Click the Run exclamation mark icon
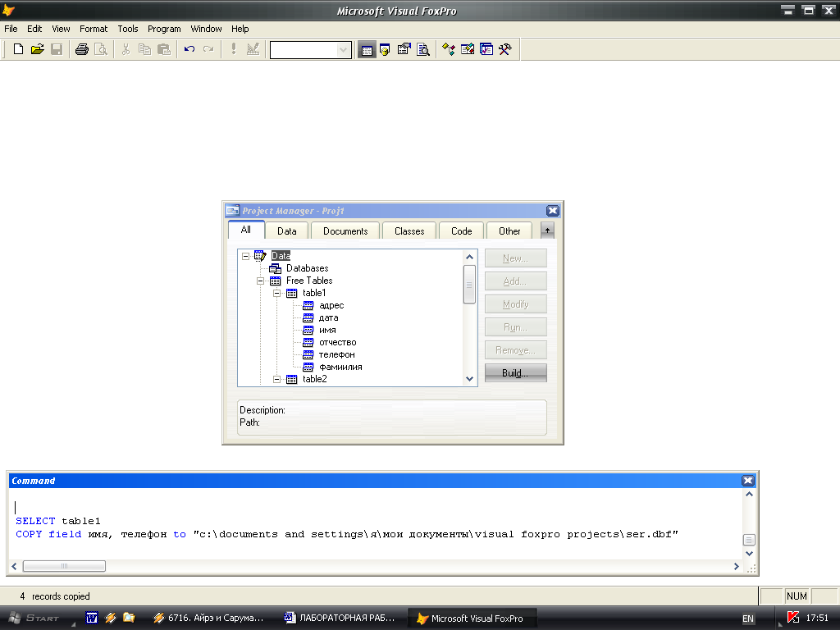The width and height of the screenshot is (840, 630). pyautogui.click(x=234, y=49)
